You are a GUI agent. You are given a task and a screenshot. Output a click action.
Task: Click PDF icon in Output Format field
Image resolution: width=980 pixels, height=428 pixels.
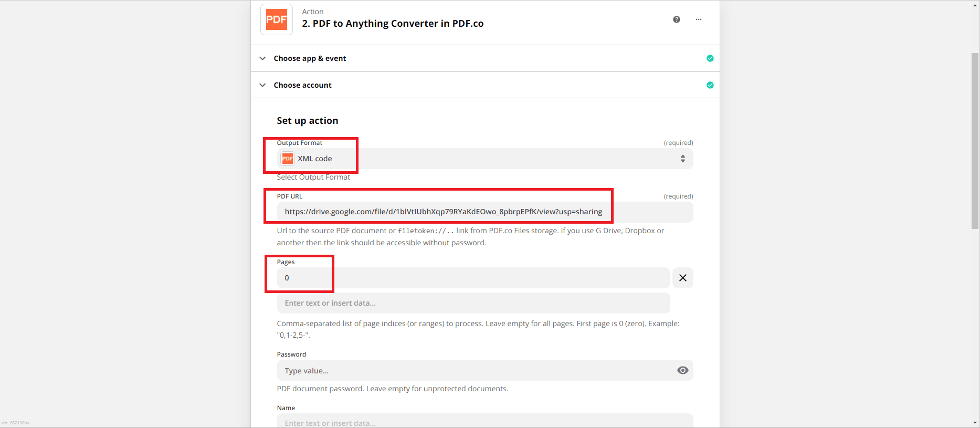tap(287, 159)
